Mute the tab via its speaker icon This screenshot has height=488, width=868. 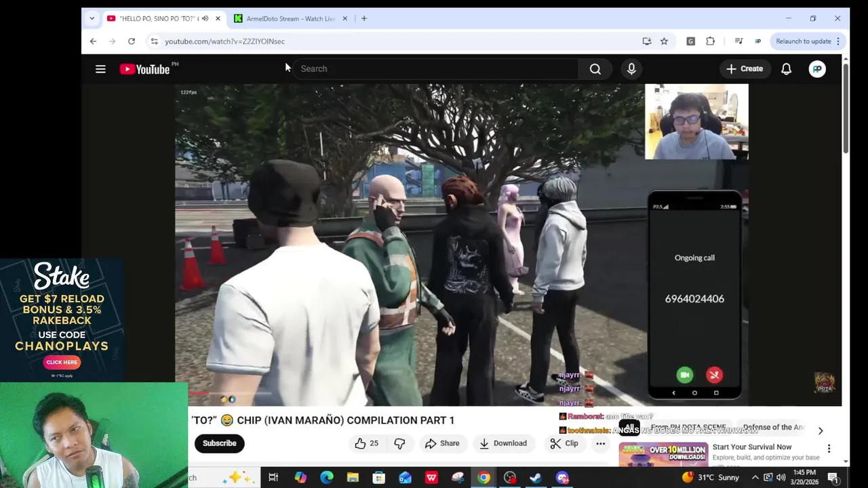205,18
